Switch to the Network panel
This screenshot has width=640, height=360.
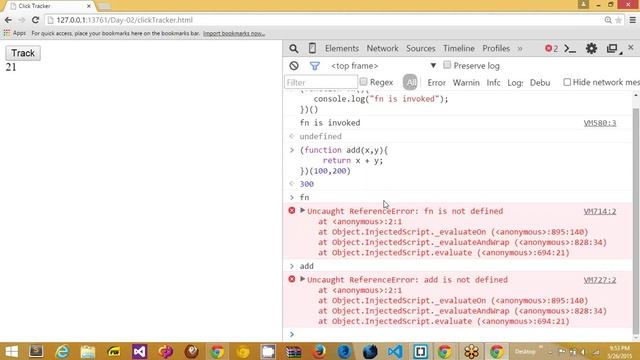(382, 48)
